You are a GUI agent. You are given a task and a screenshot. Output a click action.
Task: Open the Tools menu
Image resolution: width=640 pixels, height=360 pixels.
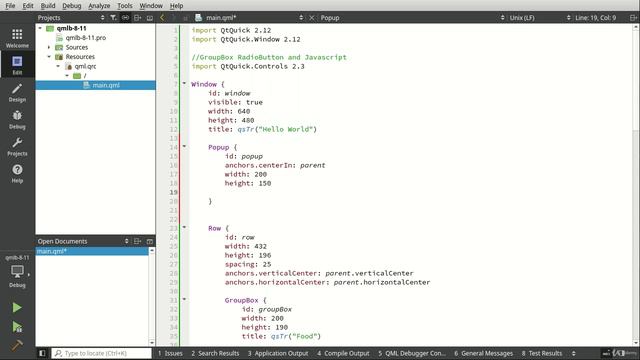pyautogui.click(x=124, y=6)
